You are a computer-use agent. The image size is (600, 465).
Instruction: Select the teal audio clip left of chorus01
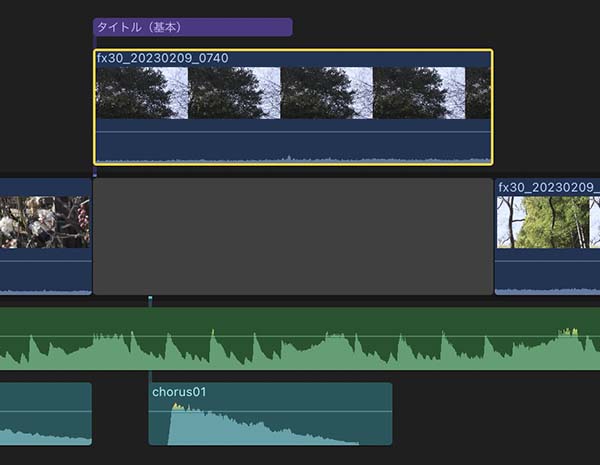(x=46, y=414)
